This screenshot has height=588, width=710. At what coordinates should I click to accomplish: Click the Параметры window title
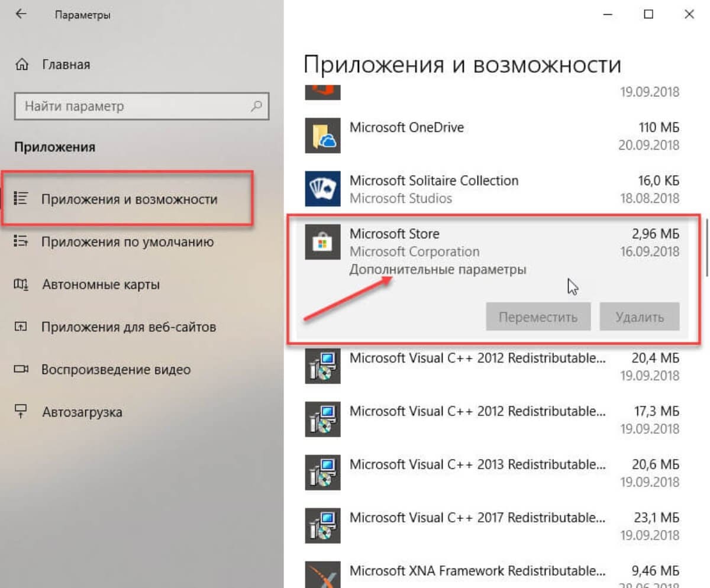click(82, 15)
